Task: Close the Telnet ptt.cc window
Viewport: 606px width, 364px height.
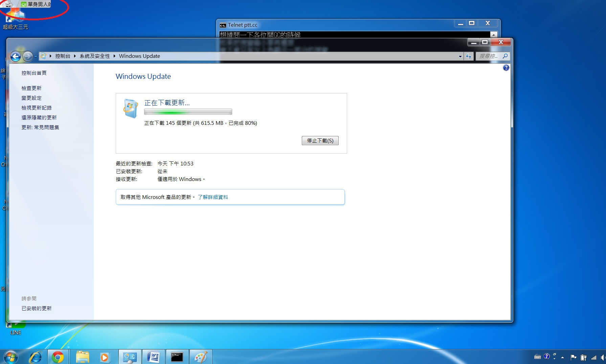Action: click(488, 23)
